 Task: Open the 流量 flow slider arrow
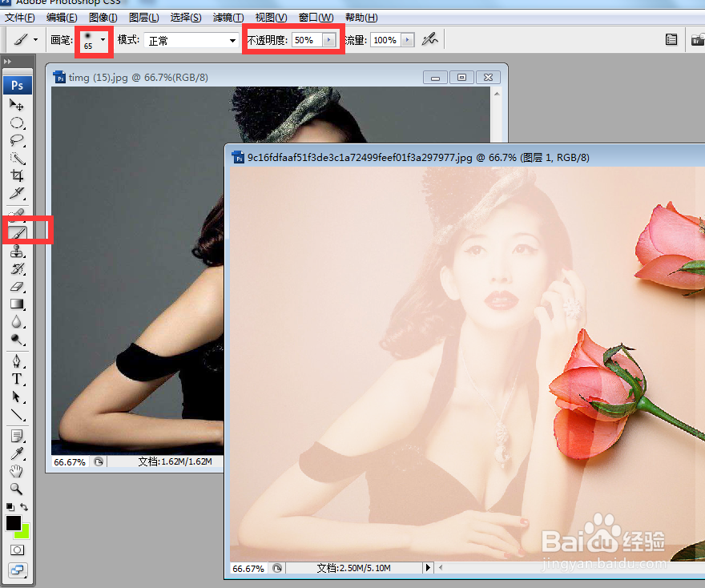407,40
